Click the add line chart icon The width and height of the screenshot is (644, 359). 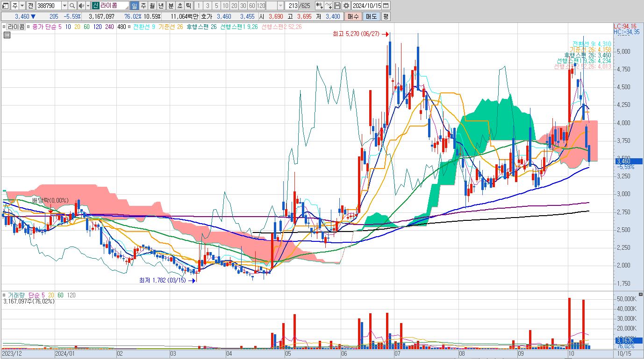pyautogui.click(x=329, y=6)
